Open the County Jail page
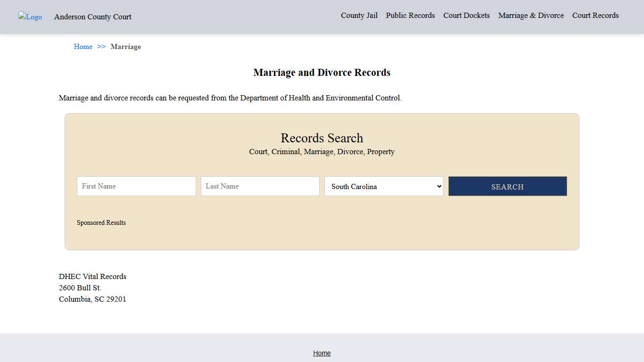 pos(359,15)
